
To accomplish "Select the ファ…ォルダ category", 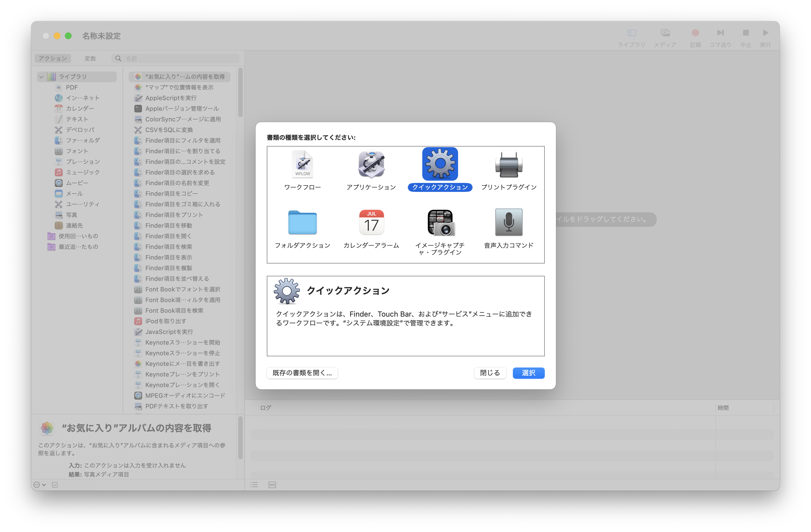I will [77, 140].
